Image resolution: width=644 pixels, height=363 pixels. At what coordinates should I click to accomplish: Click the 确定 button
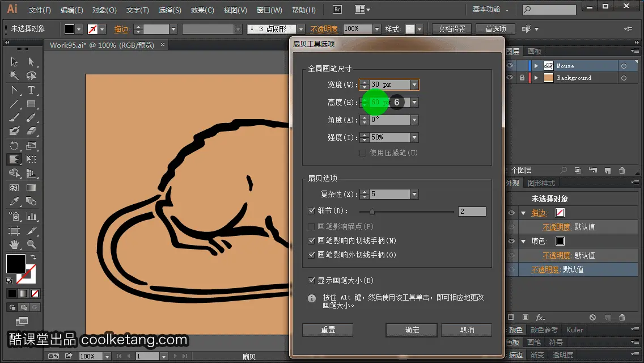[412, 330]
